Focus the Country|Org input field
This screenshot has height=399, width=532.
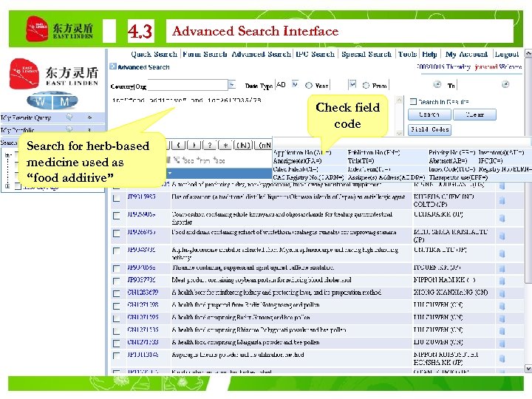coord(188,85)
